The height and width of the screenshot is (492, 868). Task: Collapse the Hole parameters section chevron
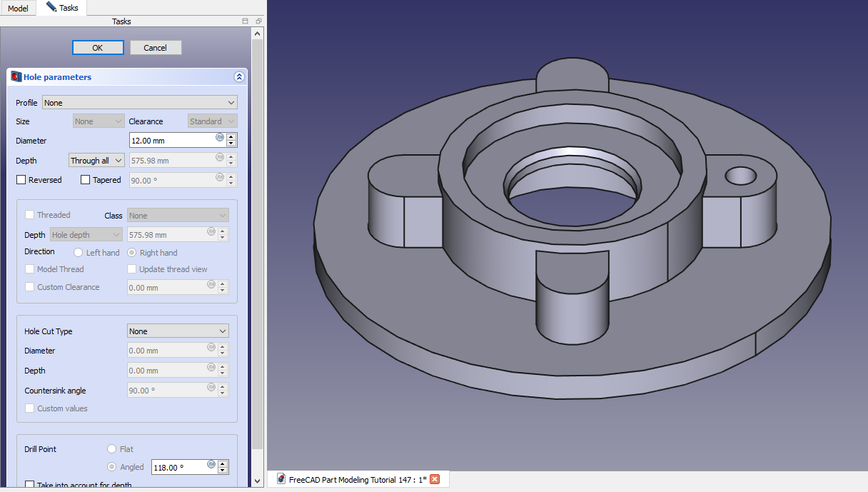tap(239, 77)
